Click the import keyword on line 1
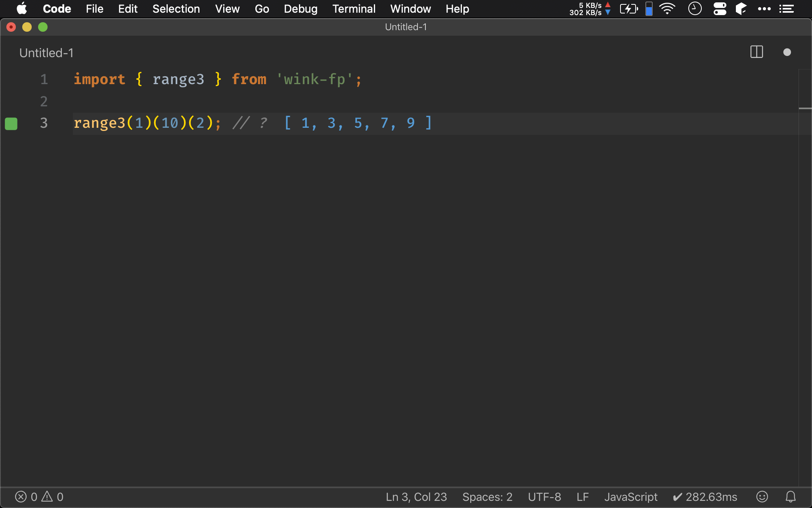The height and width of the screenshot is (508, 812). (x=100, y=79)
